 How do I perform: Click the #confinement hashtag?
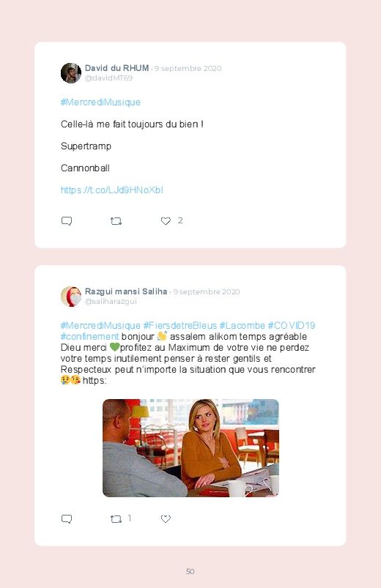click(x=89, y=336)
